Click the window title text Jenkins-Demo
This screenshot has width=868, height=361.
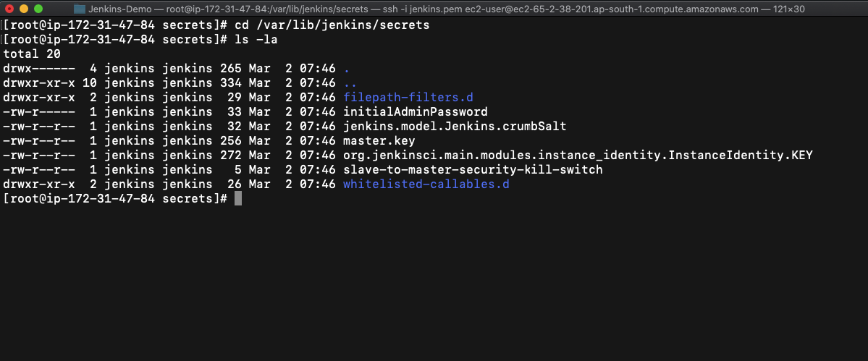coord(120,9)
